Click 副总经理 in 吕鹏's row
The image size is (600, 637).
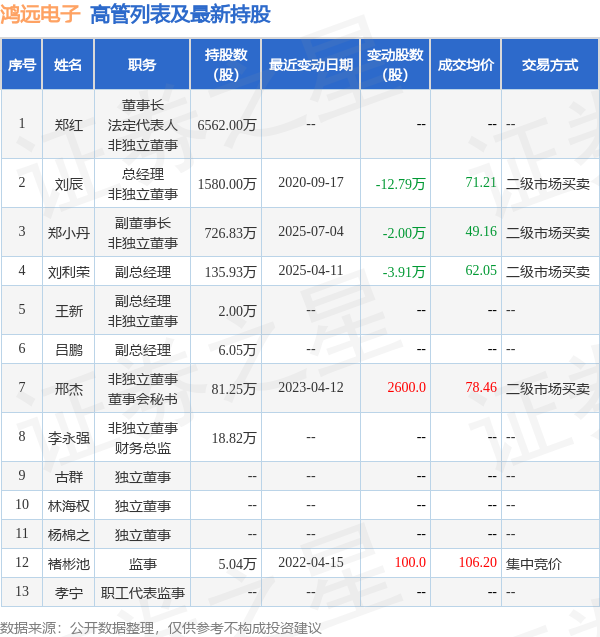[143, 350]
